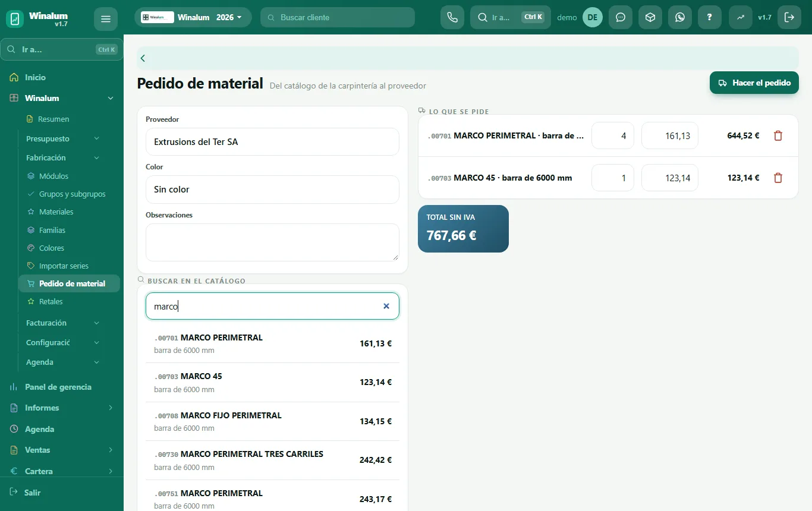
Task: Expand the Facturación submenu
Action: [97, 323]
